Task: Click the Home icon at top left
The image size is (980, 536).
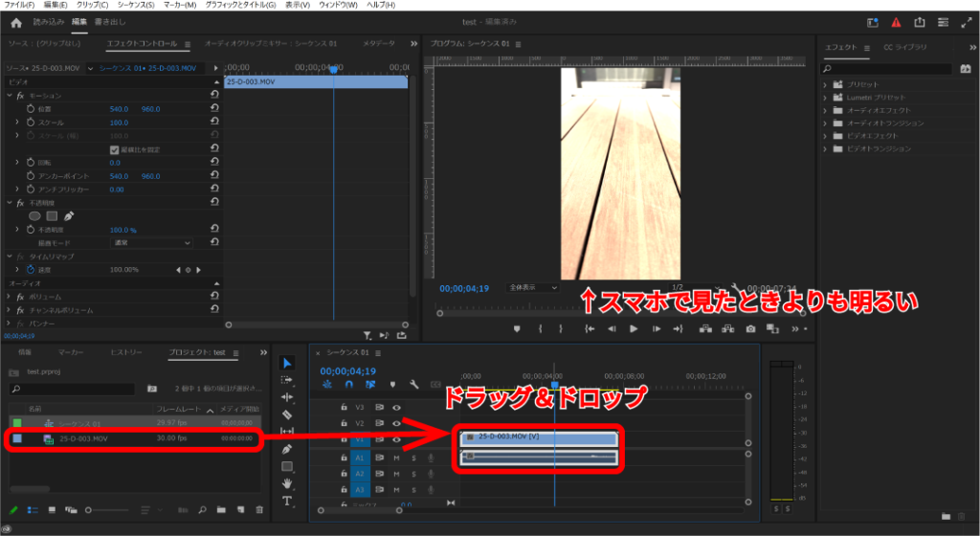Action: 15,22
